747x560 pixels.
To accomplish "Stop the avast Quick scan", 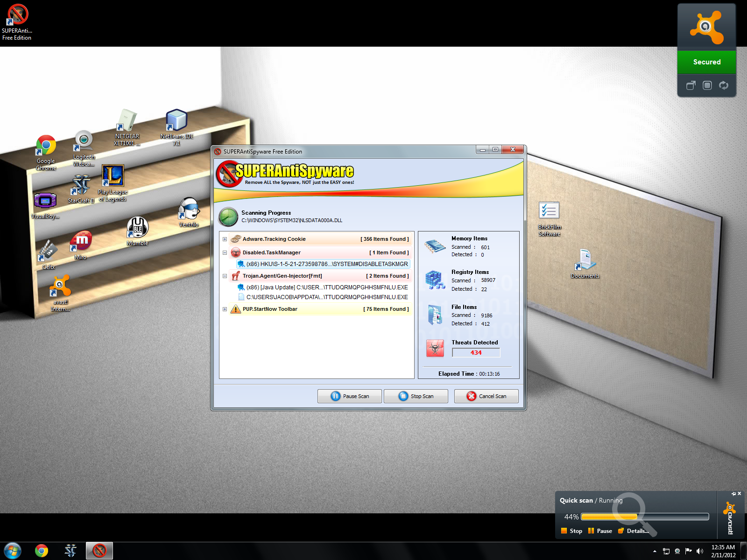I will (571, 531).
